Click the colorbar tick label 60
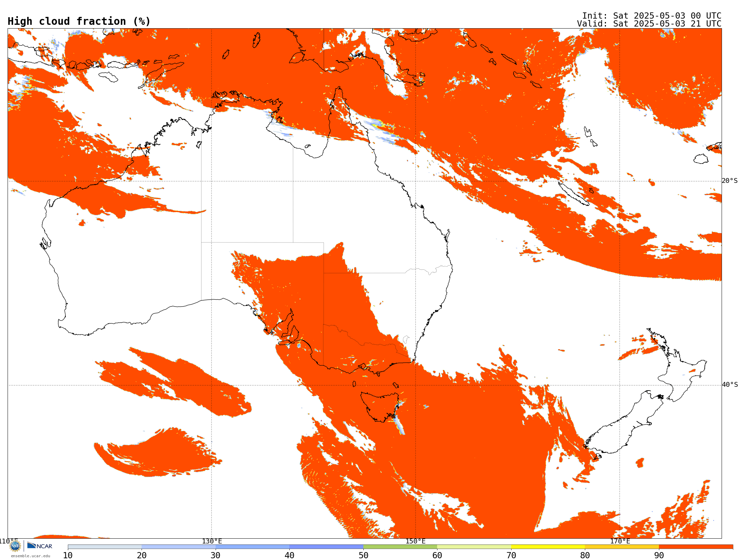The width and height of the screenshot is (744, 560). pos(437,556)
